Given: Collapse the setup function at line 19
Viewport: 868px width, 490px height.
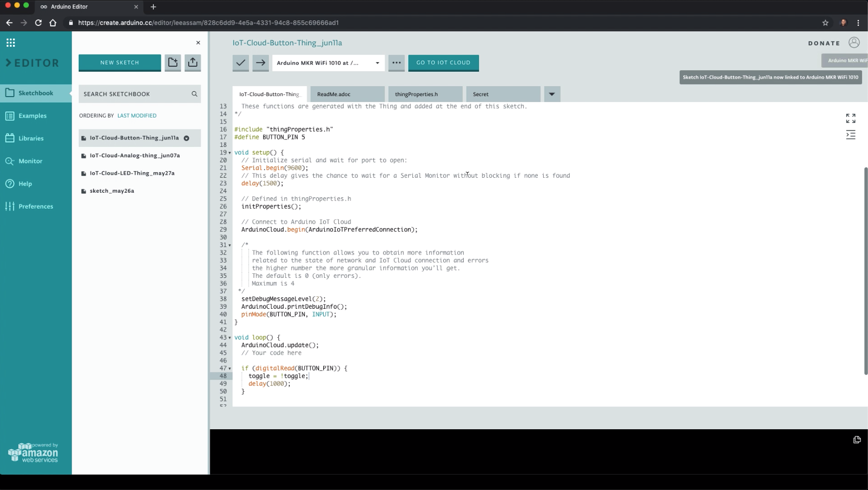Looking at the screenshot, I should (x=230, y=153).
